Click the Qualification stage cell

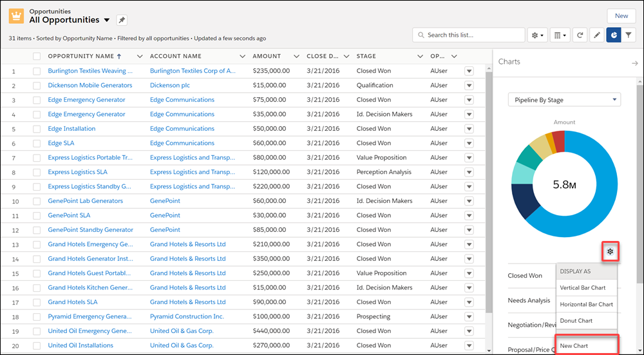375,86
